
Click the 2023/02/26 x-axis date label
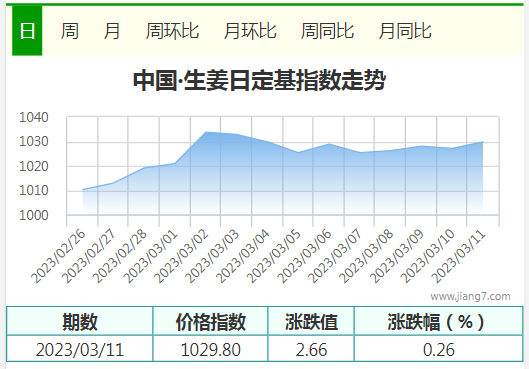[59, 256]
